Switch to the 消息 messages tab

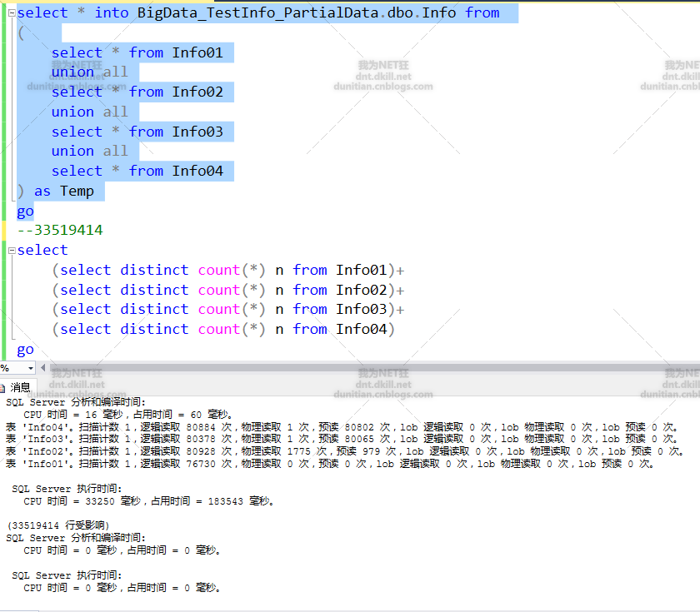pyautogui.click(x=16, y=386)
